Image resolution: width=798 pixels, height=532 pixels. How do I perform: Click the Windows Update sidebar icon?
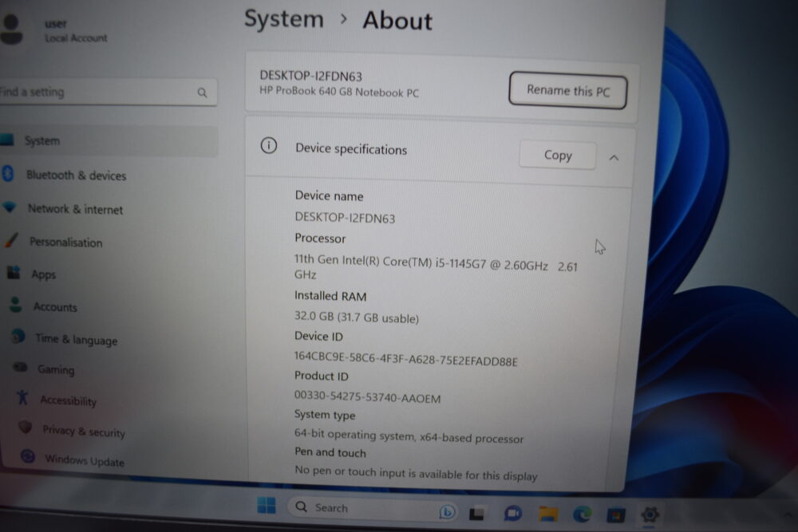[x=28, y=456]
